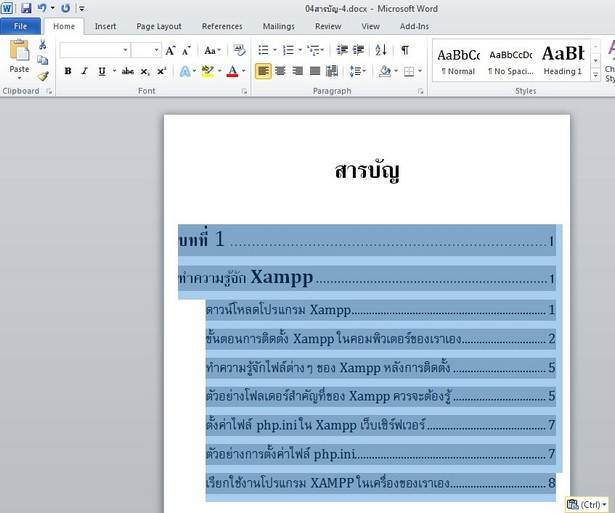Apply yellow text highlight color
The image size is (615, 513).
coord(207,71)
